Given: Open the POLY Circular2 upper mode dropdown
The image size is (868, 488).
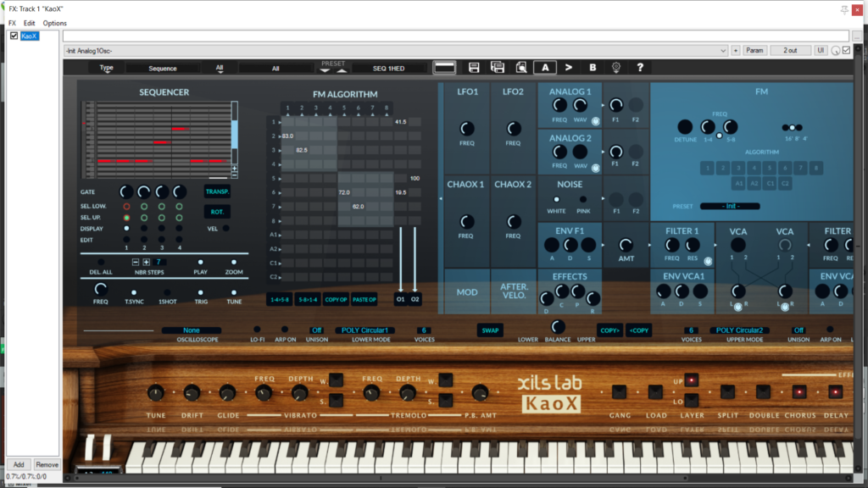Looking at the screenshot, I should click(739, 330).
